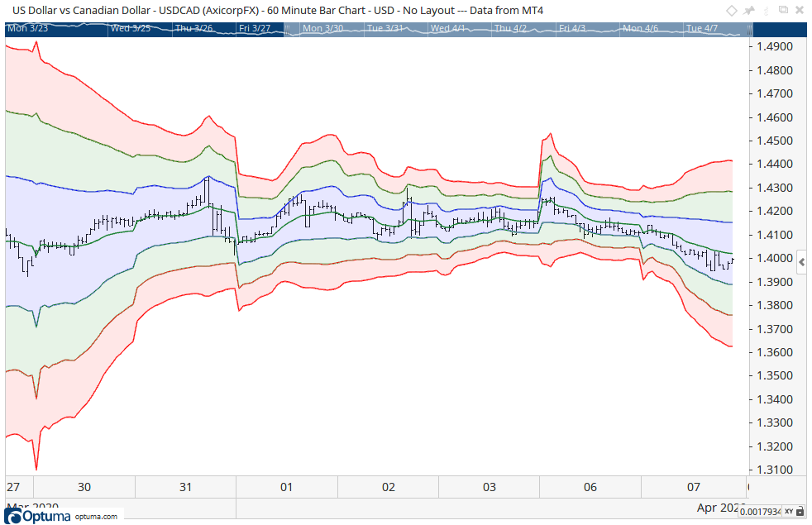The width and height of the screenshot is (812, 525).
Task: Click the 1.4000 price axis label
Action: pyautogui.click(x=775, y=258)
